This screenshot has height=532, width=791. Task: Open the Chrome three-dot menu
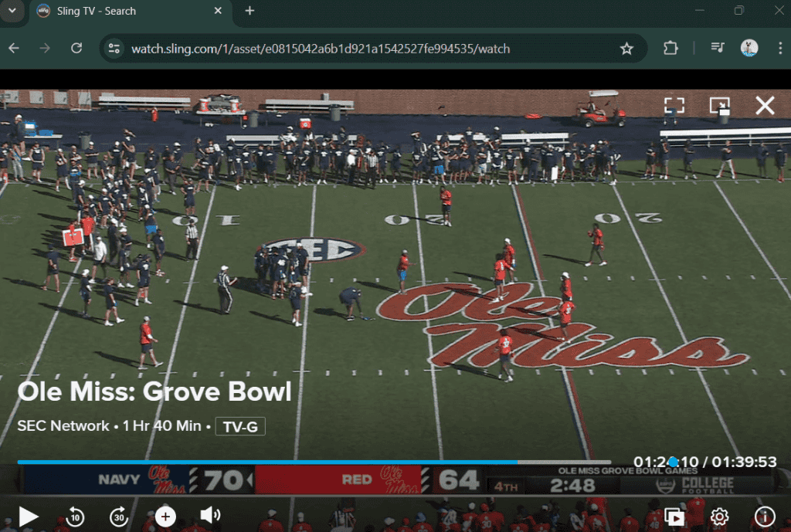click(x=780, y=49)
